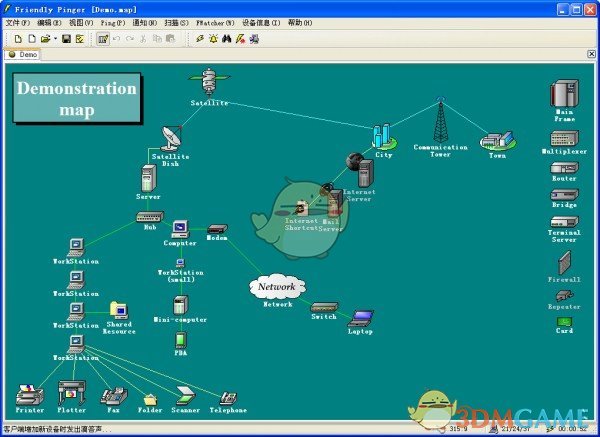Open the 编辑(E) menu
600x437 pixels.
(49, 23)
